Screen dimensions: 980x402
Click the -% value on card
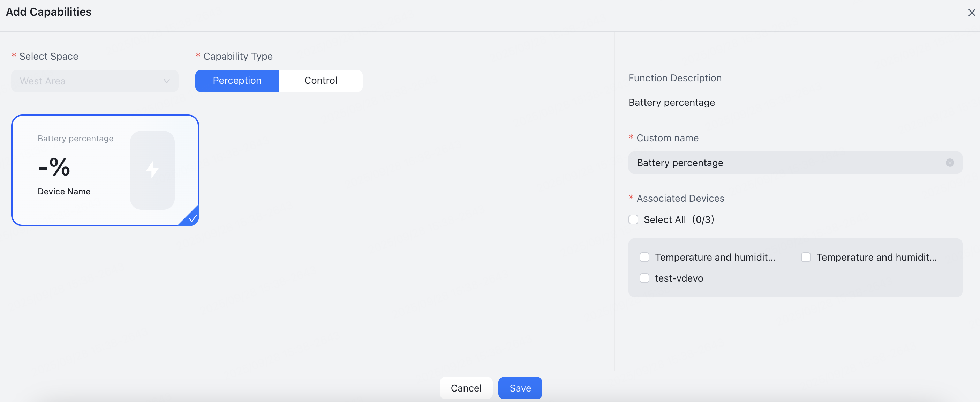54,167
